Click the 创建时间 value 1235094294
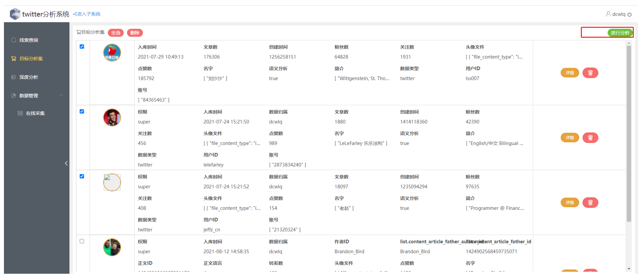 pyautogui.click(x=413, y=187)
